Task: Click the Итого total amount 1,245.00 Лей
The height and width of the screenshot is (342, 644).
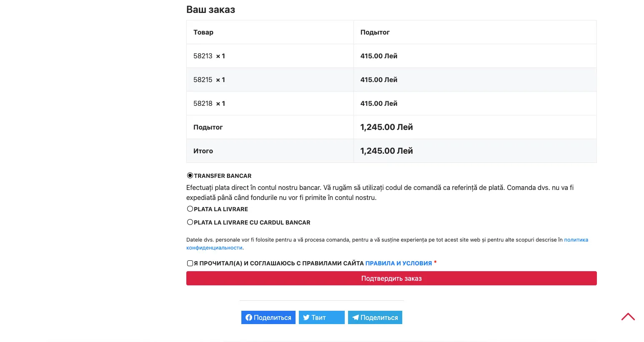Action: pyautogui.click(x=387, y=151)
